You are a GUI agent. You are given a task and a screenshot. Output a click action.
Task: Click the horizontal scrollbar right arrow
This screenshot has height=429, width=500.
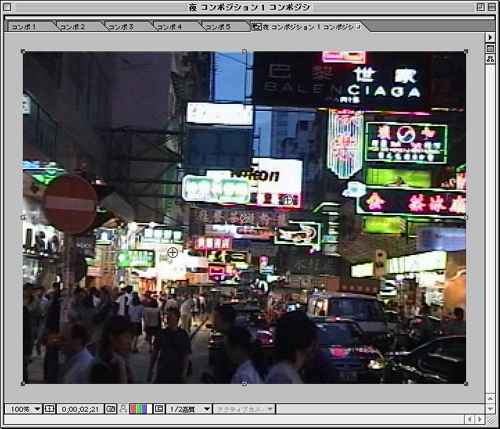tap(480, 420)
